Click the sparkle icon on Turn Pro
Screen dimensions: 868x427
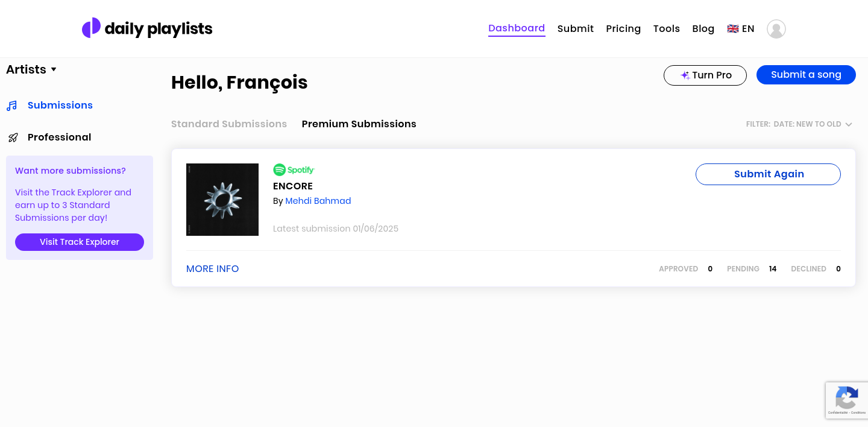(685, 75)
